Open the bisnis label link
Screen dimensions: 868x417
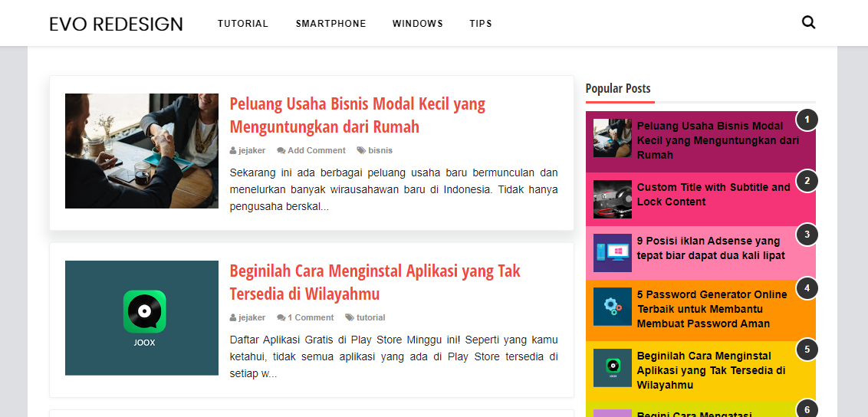coord(380,150)
